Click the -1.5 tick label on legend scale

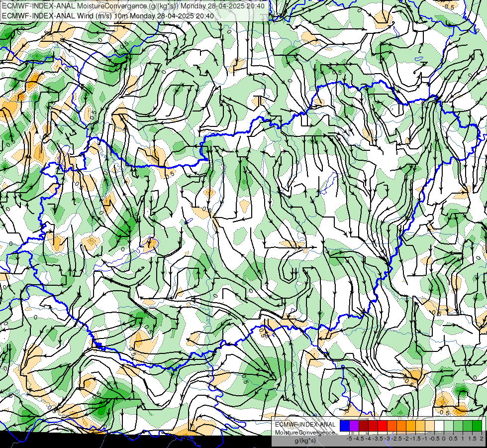(x=415, y=439)
